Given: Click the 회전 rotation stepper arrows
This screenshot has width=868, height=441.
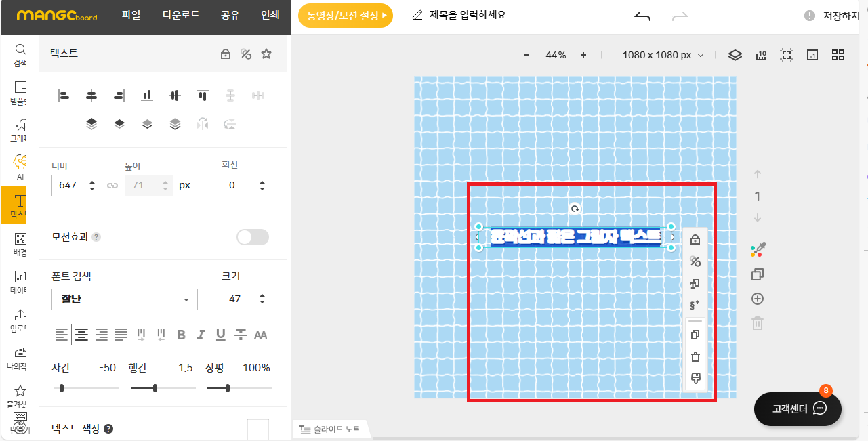Looking at the screenshot, I should pos(262,185).
